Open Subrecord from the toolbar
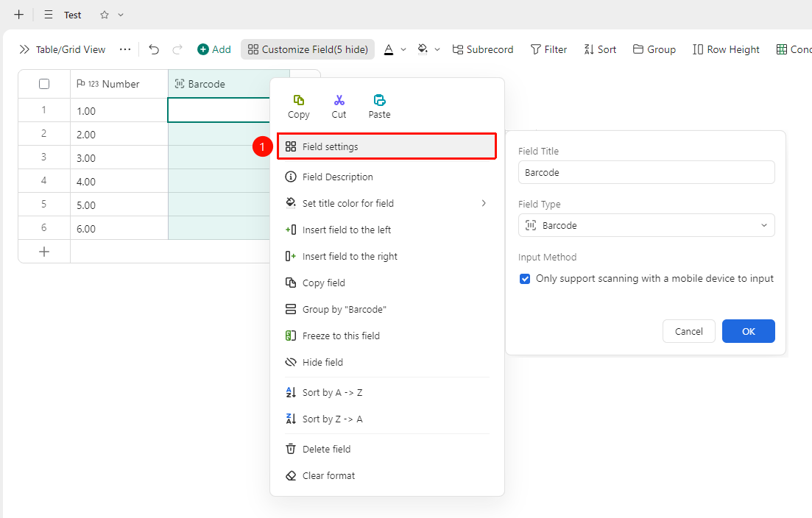The image size is (812, 518). click(x=483, y=49)
